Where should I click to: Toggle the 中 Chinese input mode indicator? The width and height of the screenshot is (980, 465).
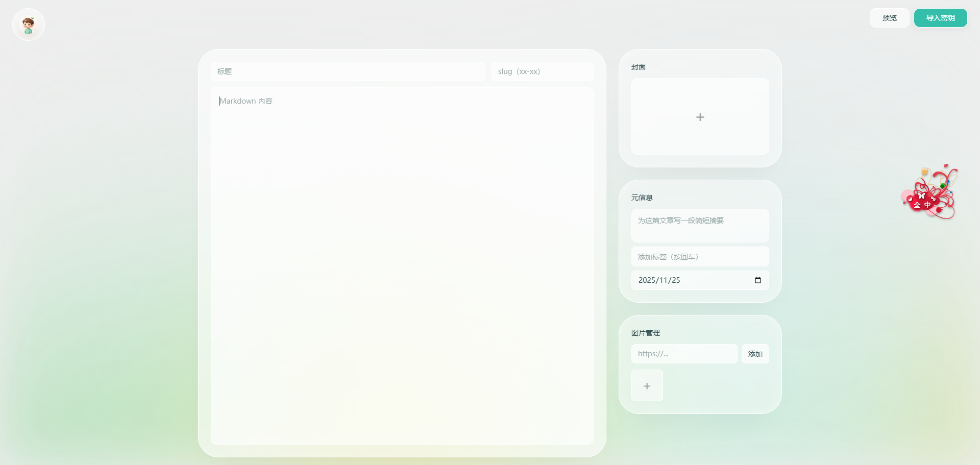pos(927,205)
